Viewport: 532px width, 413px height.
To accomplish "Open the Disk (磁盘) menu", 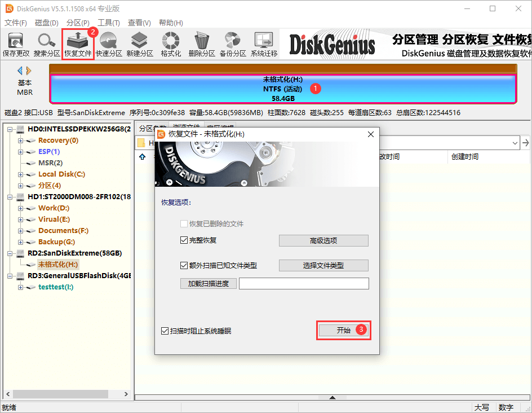I will (x=46, y=23).
